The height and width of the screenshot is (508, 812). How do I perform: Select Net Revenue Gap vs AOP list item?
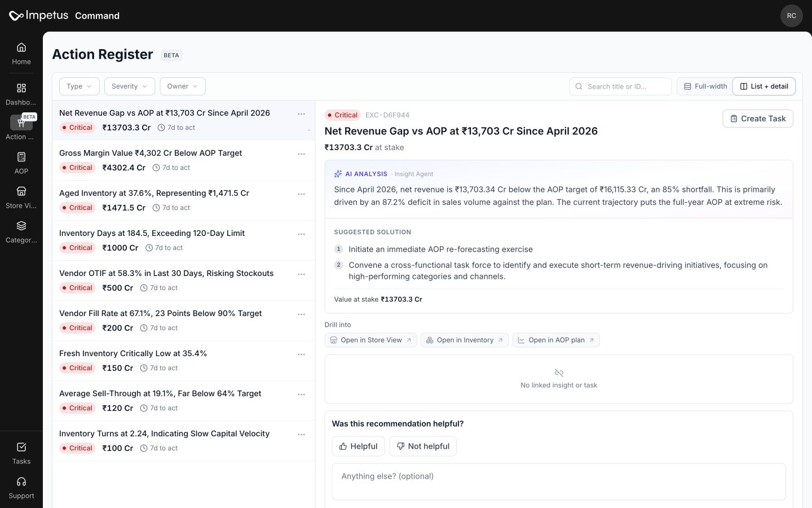click(x=183, y=120)
